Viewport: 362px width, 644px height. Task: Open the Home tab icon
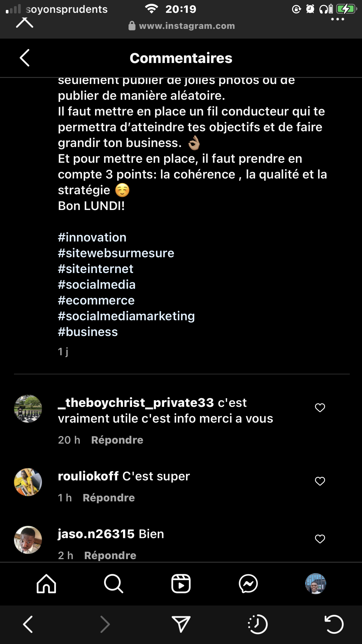click(x=46, y=584)
